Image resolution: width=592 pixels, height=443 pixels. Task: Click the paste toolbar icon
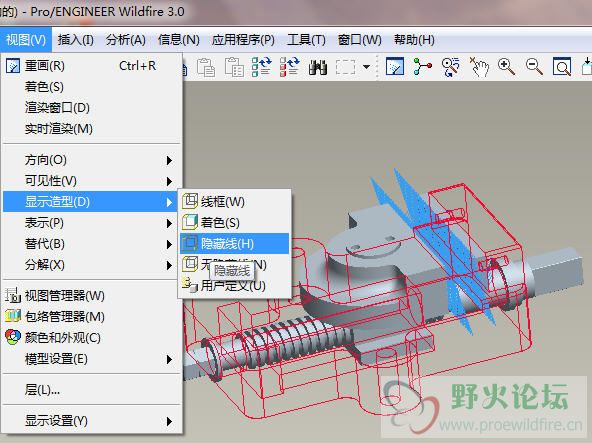(x=206, y=67)
